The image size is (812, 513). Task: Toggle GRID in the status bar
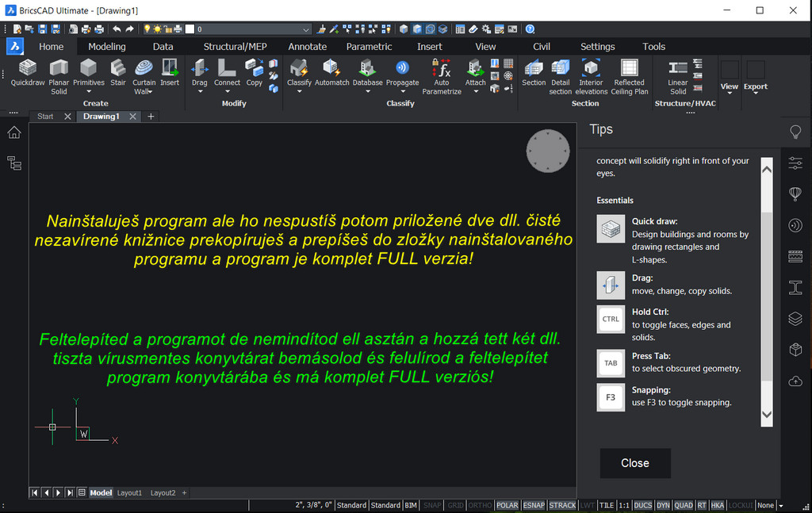455,505
